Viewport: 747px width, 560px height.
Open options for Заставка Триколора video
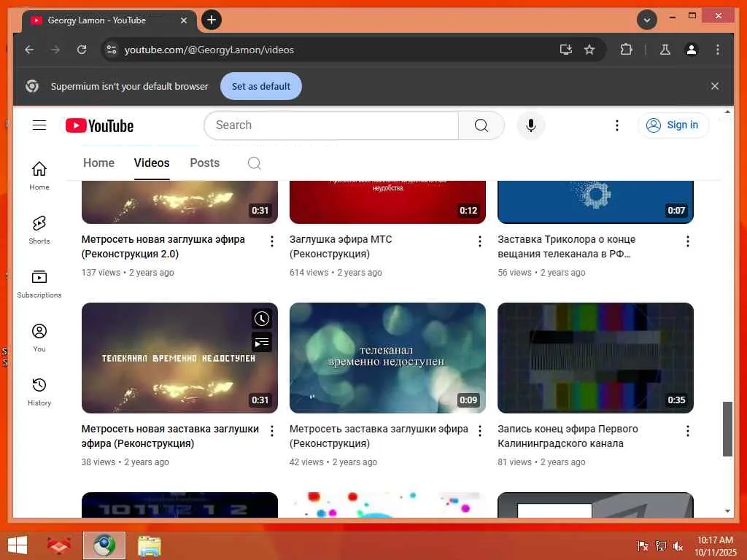[x=687, y=241]
